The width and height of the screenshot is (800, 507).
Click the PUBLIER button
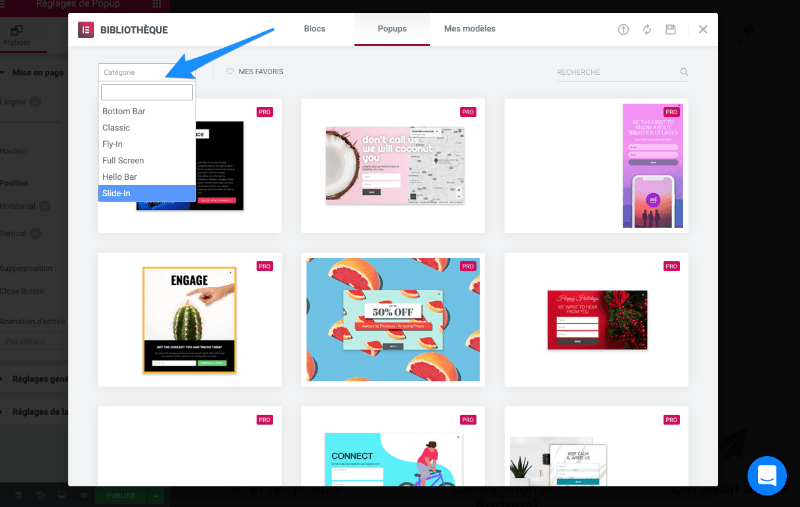coord(121,495)
